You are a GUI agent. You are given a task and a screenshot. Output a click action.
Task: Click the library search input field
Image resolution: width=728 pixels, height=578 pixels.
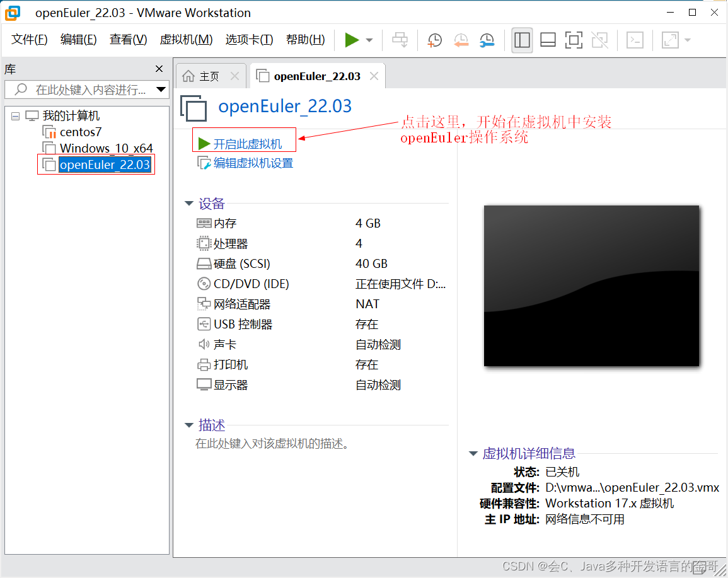tap(82, 89)
